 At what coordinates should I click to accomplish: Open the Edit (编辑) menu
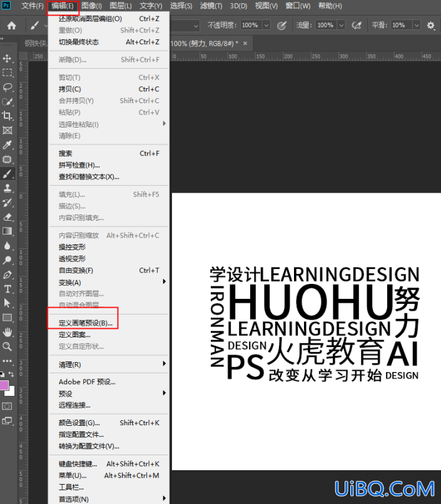(x=63, y=6)
